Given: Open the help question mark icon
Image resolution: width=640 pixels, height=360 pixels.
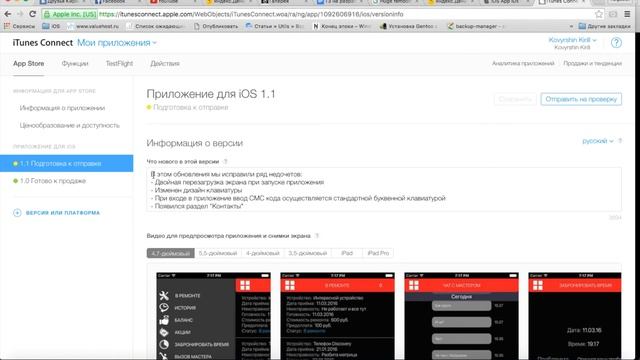Looking at the screenshot, I should tap(616, 42).
